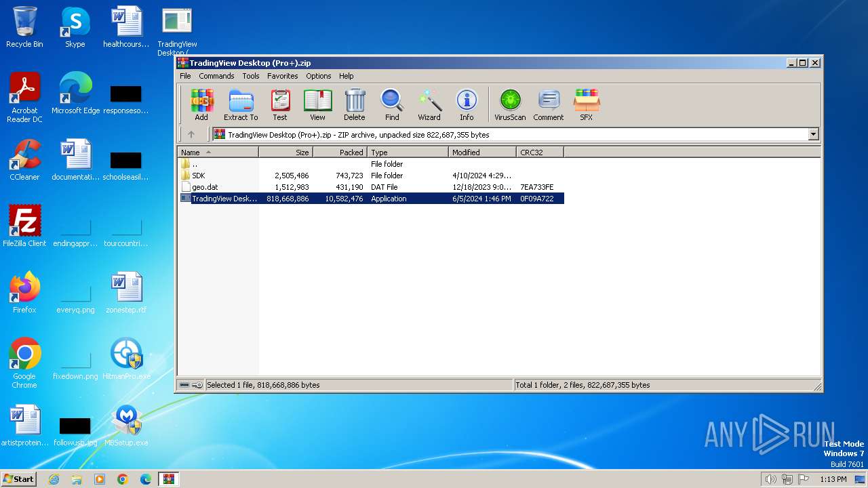Screen dimensions: 868x488
Task: Click the CRC32 value 7EA733FE
Action: 537,187
